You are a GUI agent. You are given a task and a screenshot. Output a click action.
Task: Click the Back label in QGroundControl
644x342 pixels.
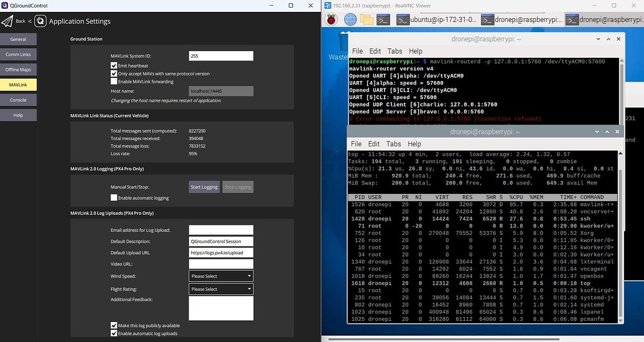click(21, 21)
